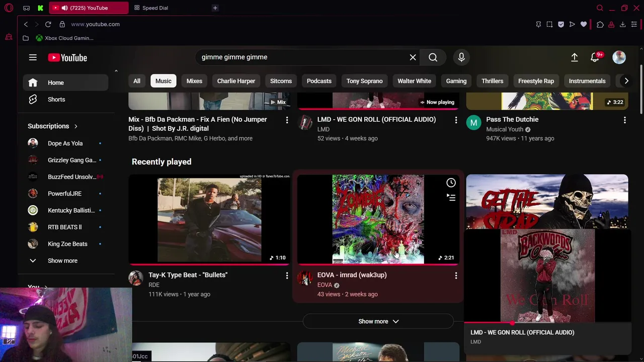Open the ad blocker shield
The height and width of the screenshot is (362, 644).
[561, 24]
